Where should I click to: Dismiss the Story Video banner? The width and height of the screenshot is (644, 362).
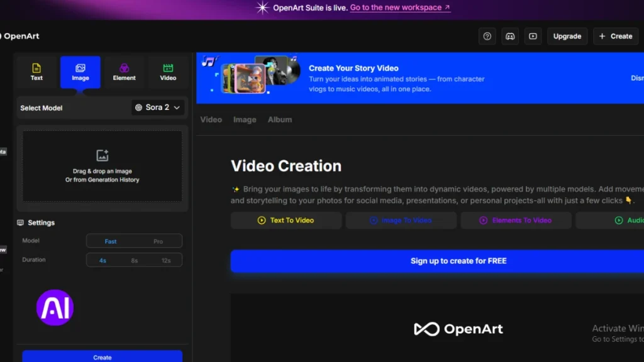pyautogui.click(x=637, y=77)
